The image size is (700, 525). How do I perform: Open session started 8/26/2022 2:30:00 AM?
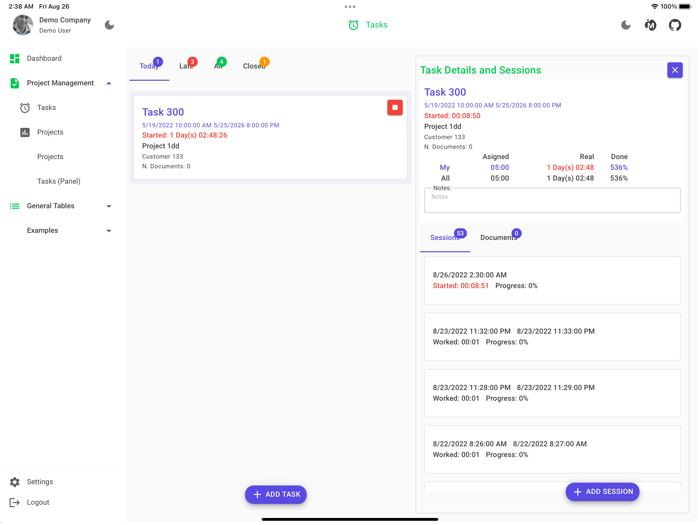click(552, 280)
